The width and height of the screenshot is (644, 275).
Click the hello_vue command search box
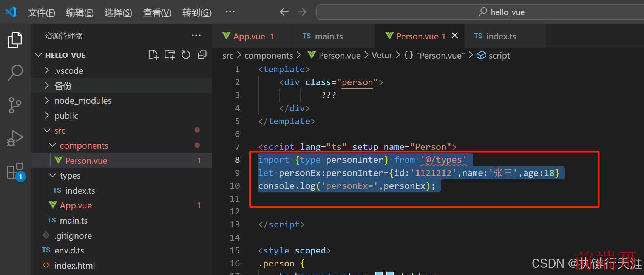480,12
